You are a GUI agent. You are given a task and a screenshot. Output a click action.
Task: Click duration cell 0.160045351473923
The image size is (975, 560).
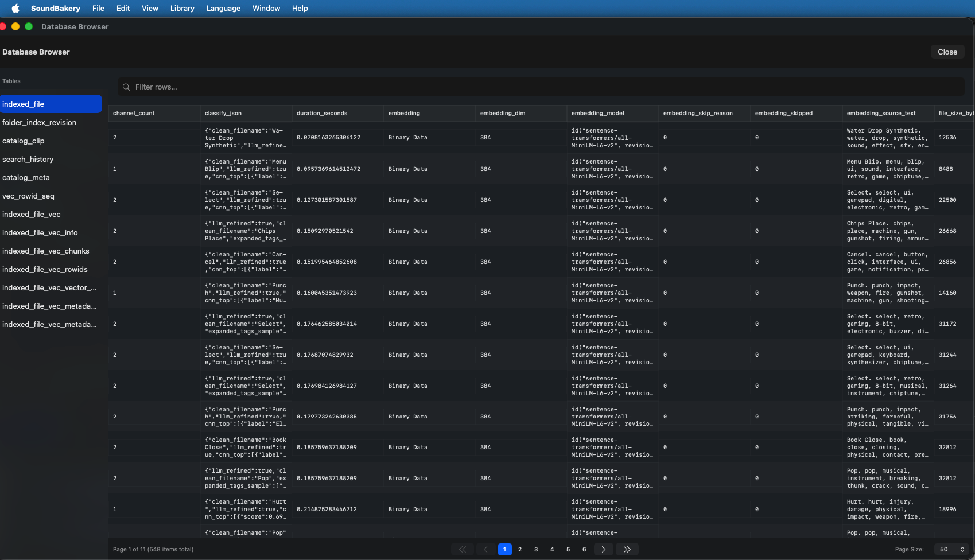pos(327,293)
